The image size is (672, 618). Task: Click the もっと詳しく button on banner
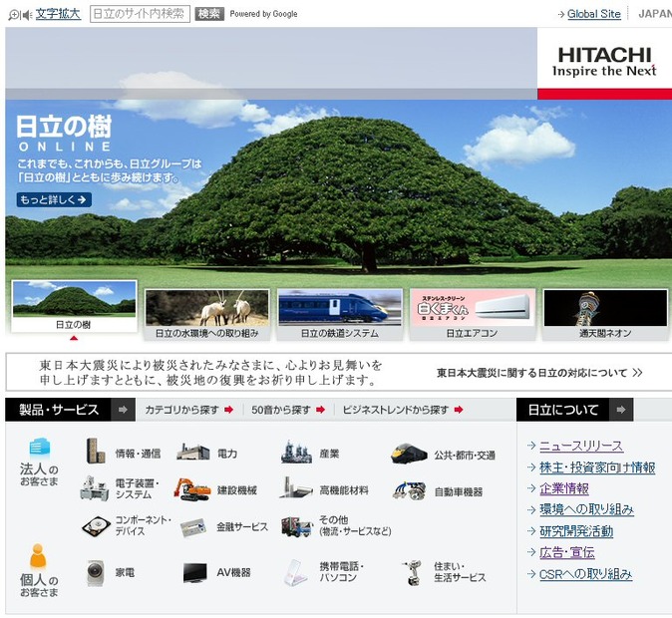tap(54, 199)
